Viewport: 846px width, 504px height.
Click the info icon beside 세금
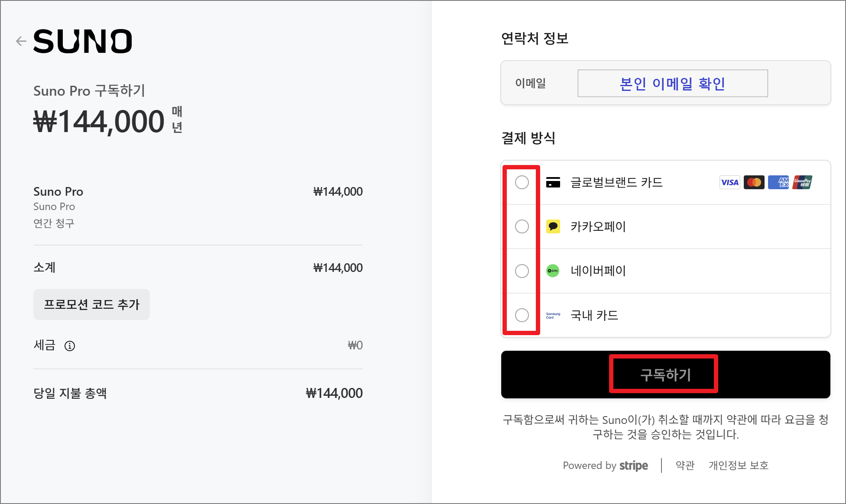pyautogui.click(x=70, y=346)
